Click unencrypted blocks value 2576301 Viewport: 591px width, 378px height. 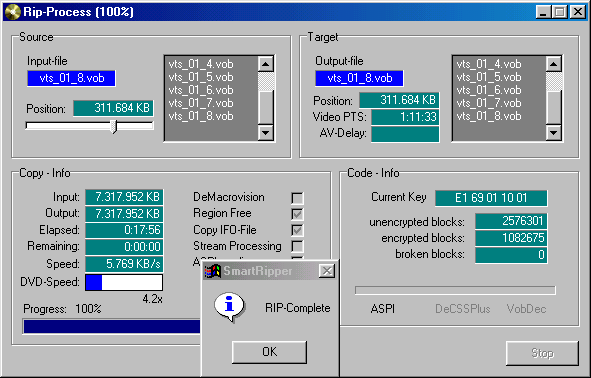tap(511, 221)
